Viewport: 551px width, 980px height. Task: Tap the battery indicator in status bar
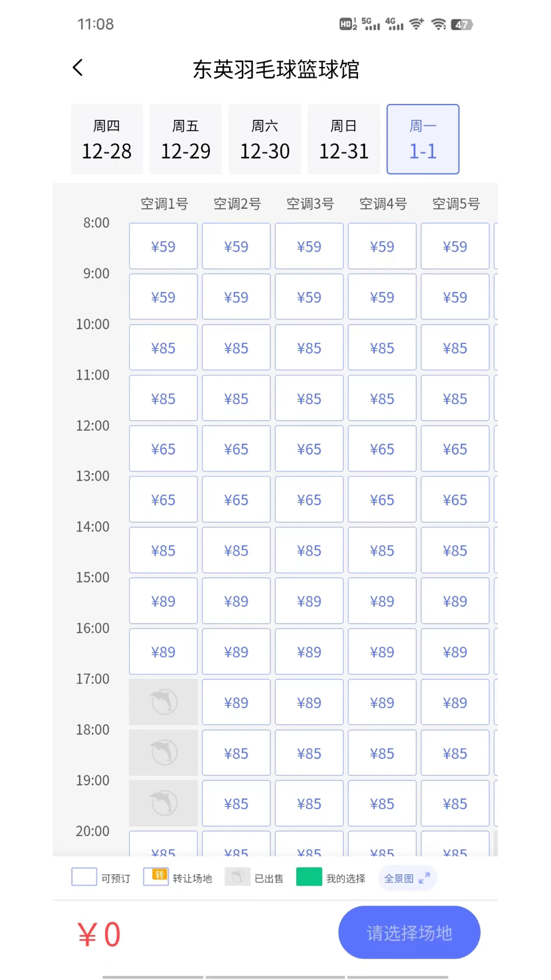point(462,24)
